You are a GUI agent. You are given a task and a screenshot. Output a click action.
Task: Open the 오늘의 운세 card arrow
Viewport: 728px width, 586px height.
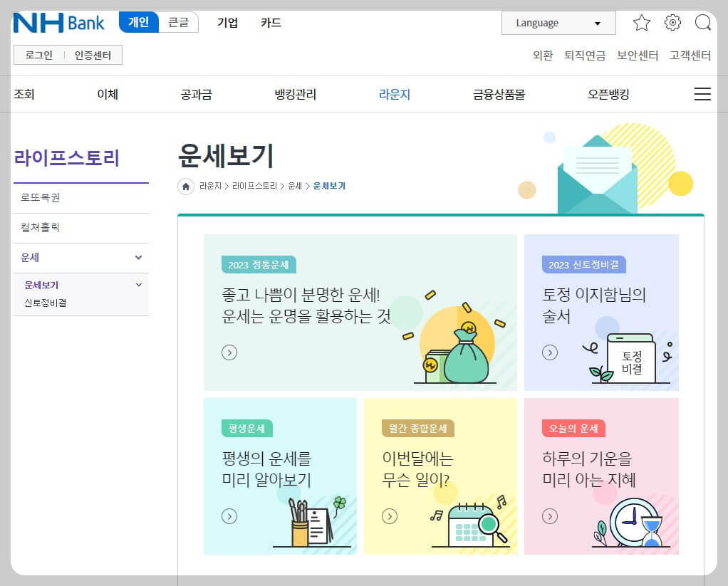click(x=548, y=516)
